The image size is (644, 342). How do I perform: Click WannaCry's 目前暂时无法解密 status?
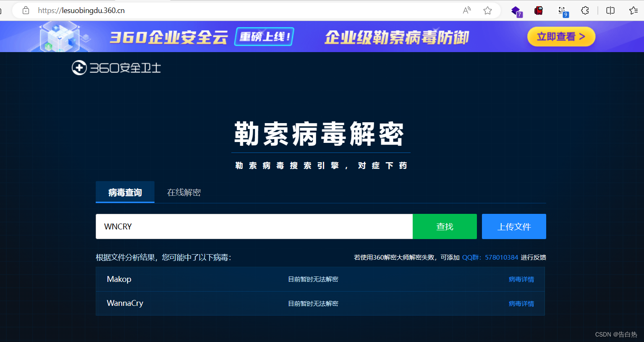point(313,303)
